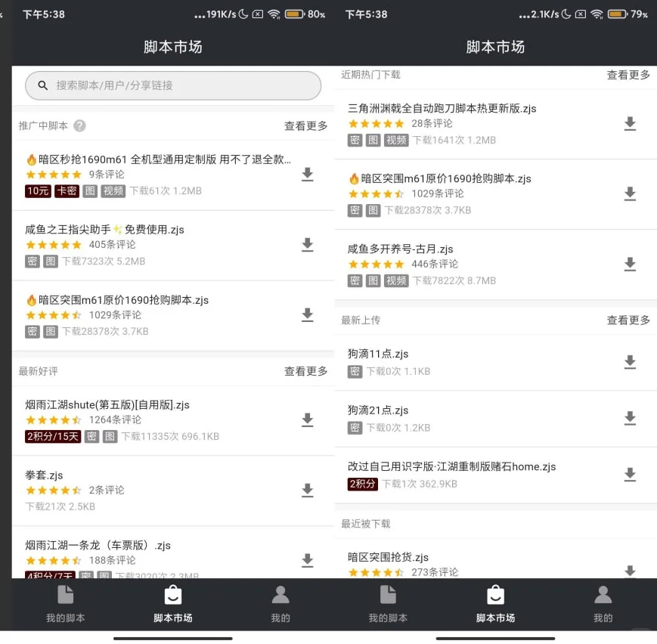The height and width of the screenshot is (644, 657).
Task: Download the 烟雨江湖一条龙 车票版 script
Action: click(307, 559)
